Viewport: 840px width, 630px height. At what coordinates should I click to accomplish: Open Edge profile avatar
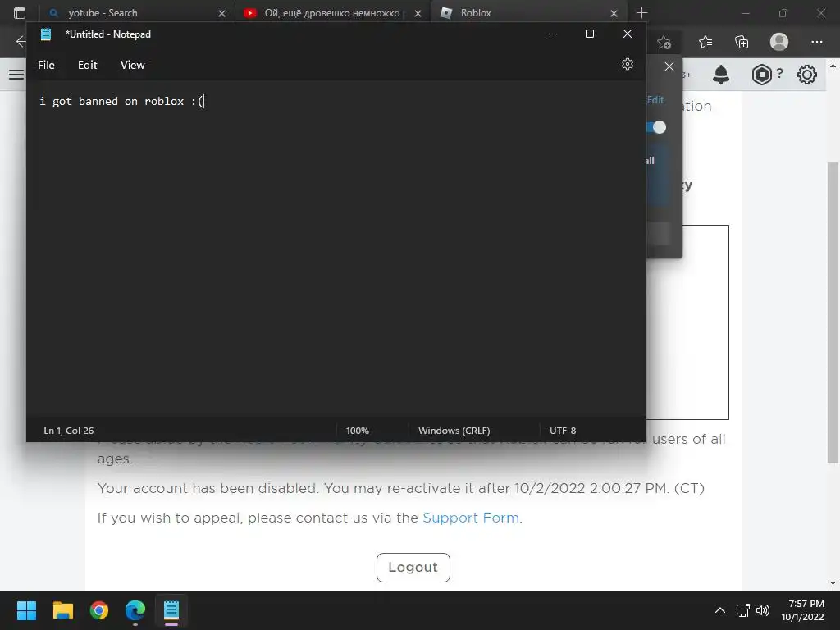click(779, 42)
